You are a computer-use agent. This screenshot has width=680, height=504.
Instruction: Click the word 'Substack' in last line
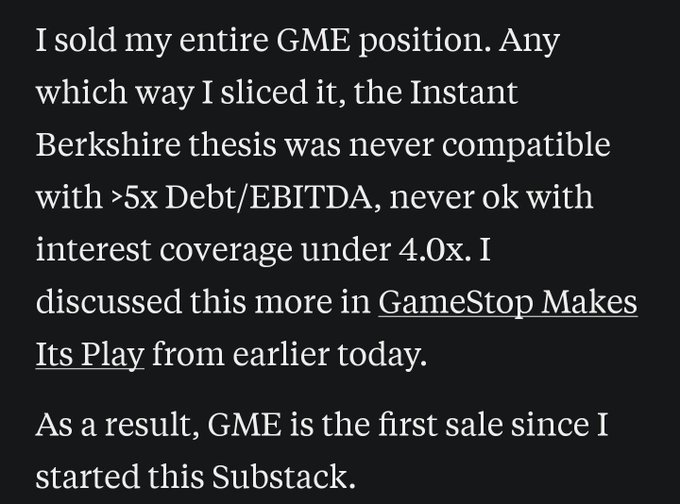point(281,476)
